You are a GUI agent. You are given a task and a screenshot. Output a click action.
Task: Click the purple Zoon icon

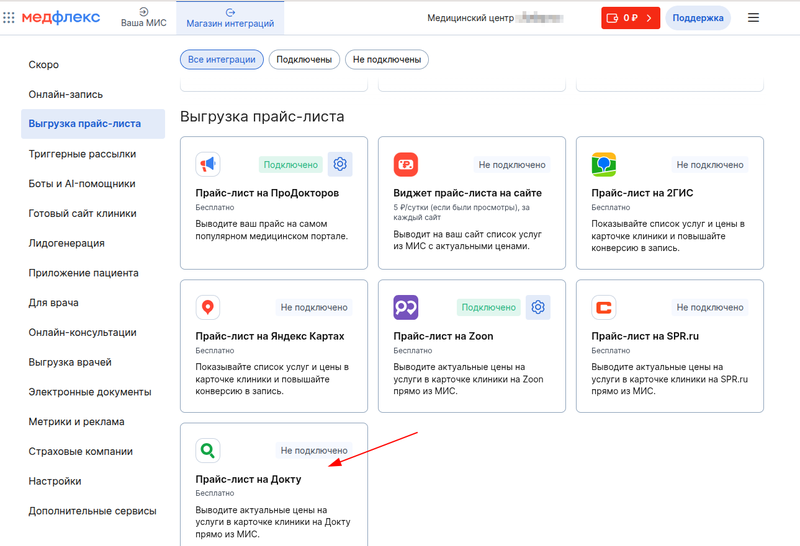(406, 307)
